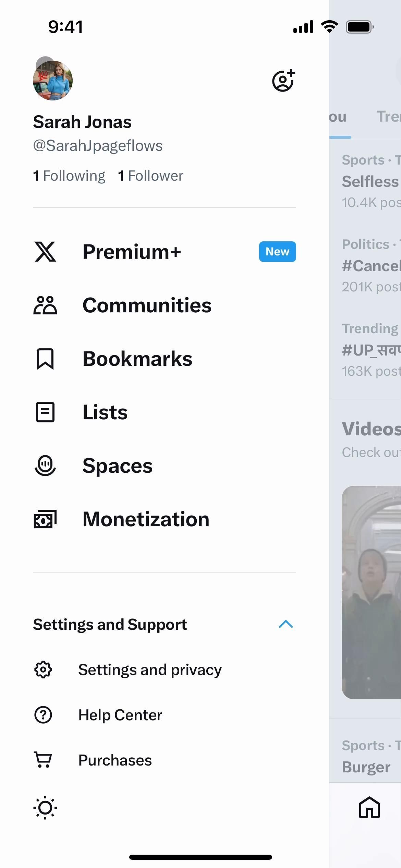
Task: Go to Home via house icon
Action: pyautogui.click(x=369, y=807)
